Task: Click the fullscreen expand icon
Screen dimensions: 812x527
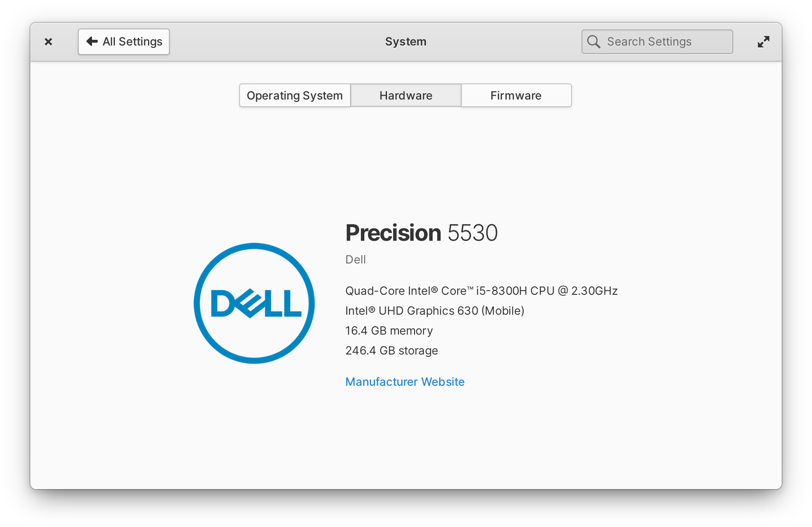Action: (x=764, y=42)
